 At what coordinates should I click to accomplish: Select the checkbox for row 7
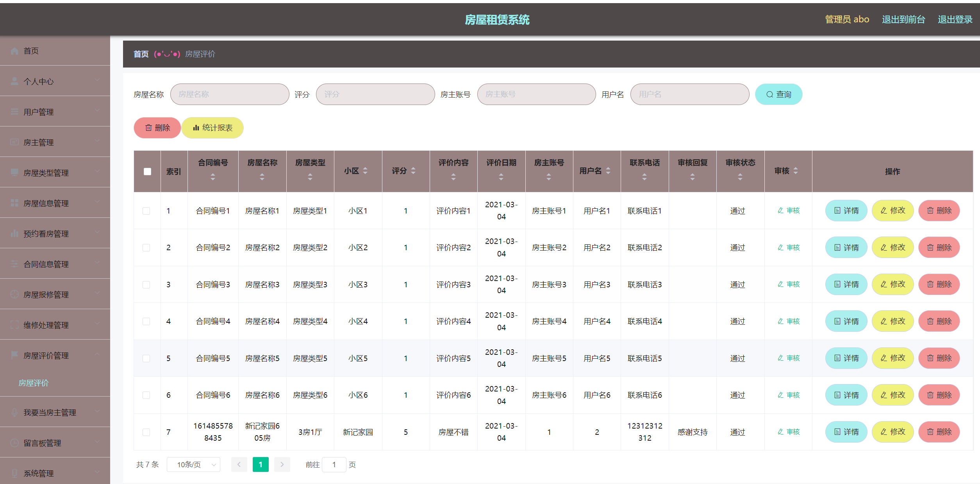coord(146,432)
